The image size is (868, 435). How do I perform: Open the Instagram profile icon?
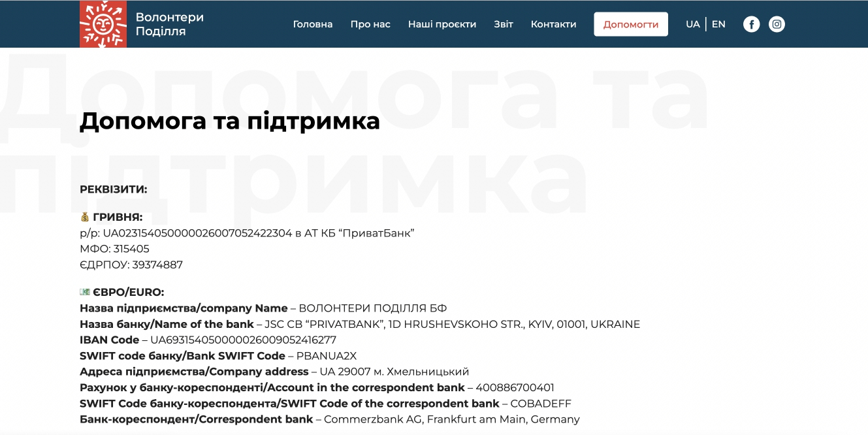tap(777, 24)
